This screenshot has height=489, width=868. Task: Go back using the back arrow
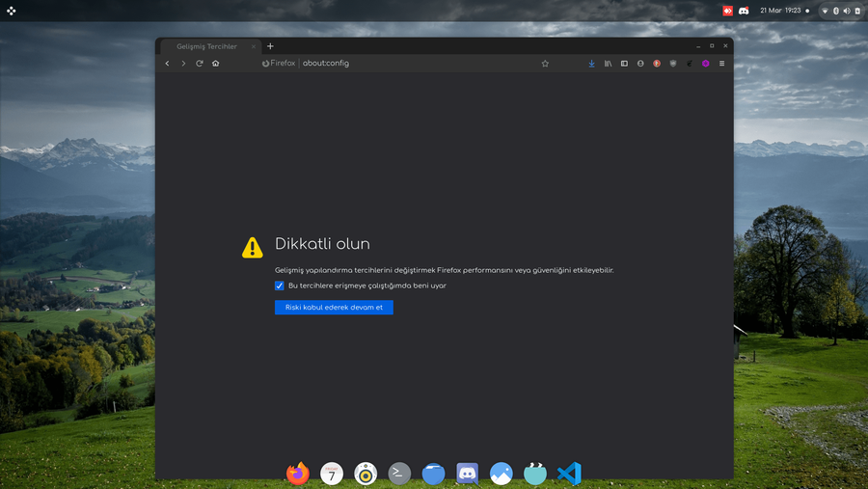pyautogui.click(x=167, y=63)
